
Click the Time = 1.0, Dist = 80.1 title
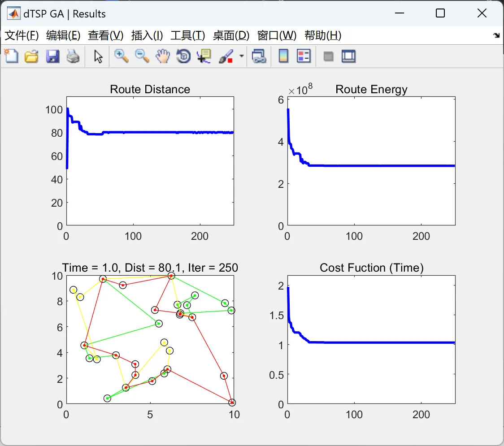150,268
